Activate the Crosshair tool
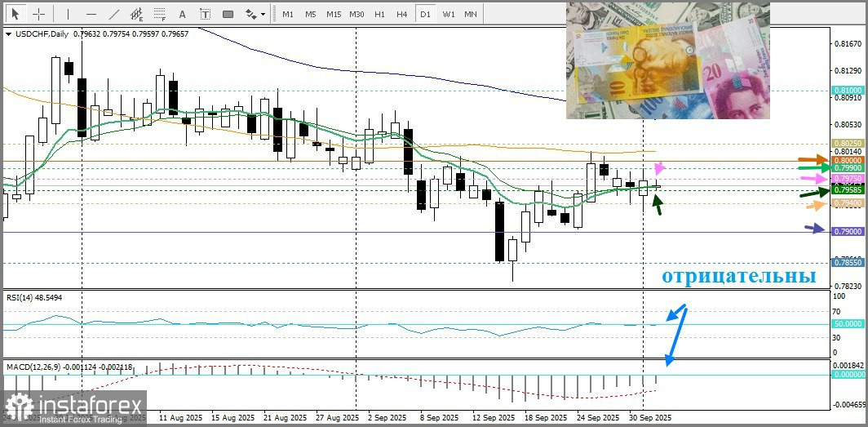Screen dimensions: 868x427 click(39, 14)
